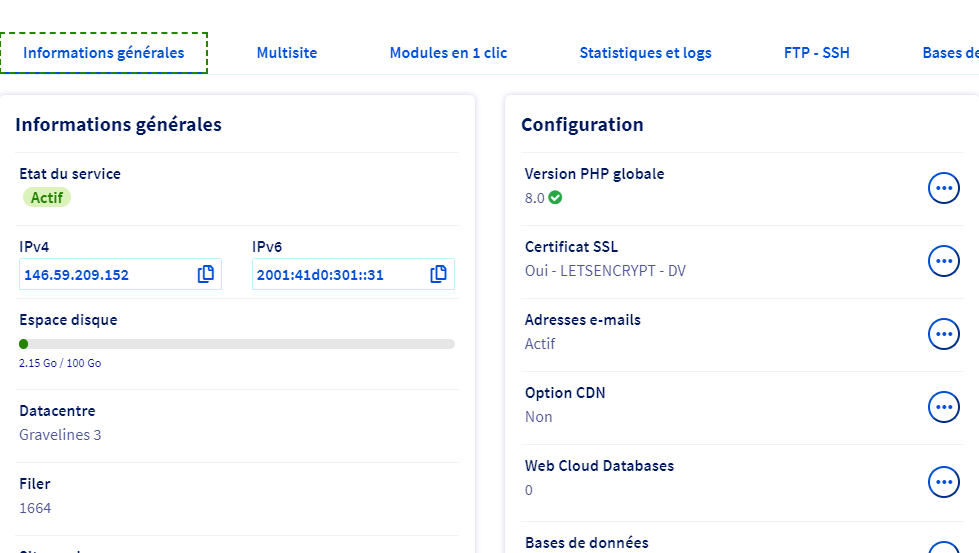Viewport: 979px width, 553px height.
Task: Open the partially visible Bases de tab
Action: (949, 53)
